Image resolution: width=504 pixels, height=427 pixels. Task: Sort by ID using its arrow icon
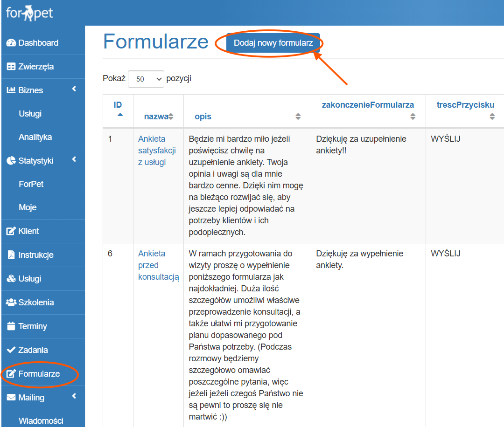tap(120, 115)
